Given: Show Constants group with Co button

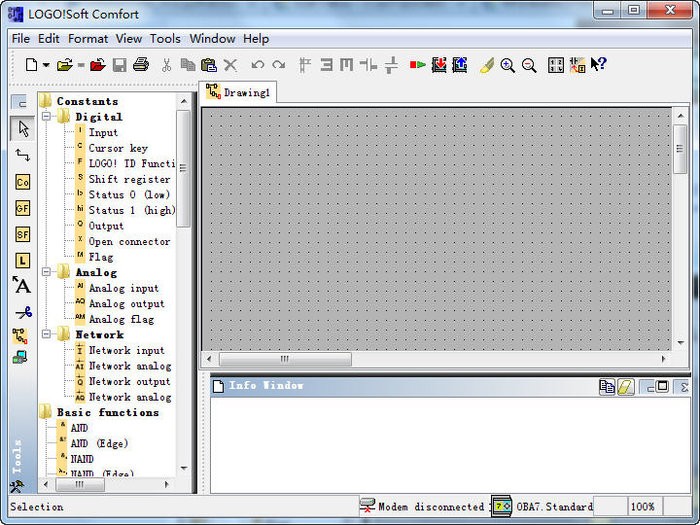Looking at the screenshot, I should (22, 182).
